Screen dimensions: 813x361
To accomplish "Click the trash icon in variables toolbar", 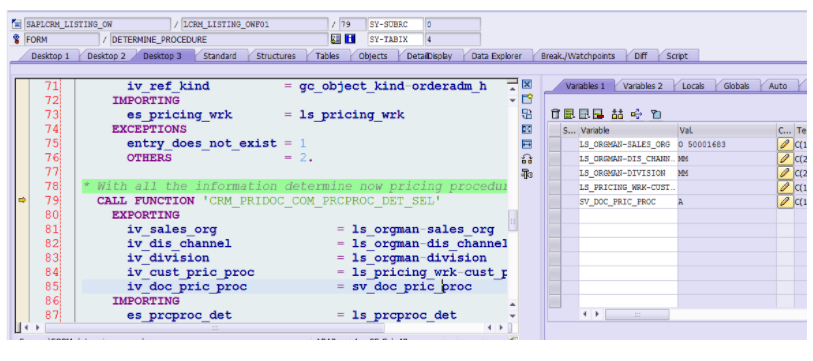I will coord(555,114).
